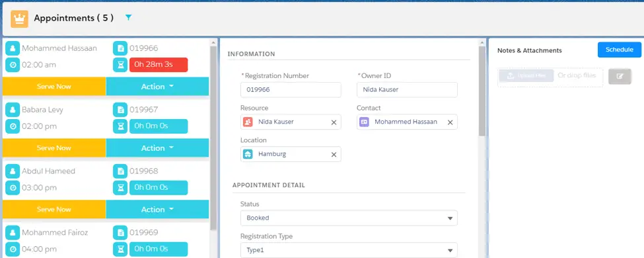Image resolution: width=644 pixels, height=258 pixels.
Task: Click the appointments list vertical scrollbar
Action: pos(213,138)
